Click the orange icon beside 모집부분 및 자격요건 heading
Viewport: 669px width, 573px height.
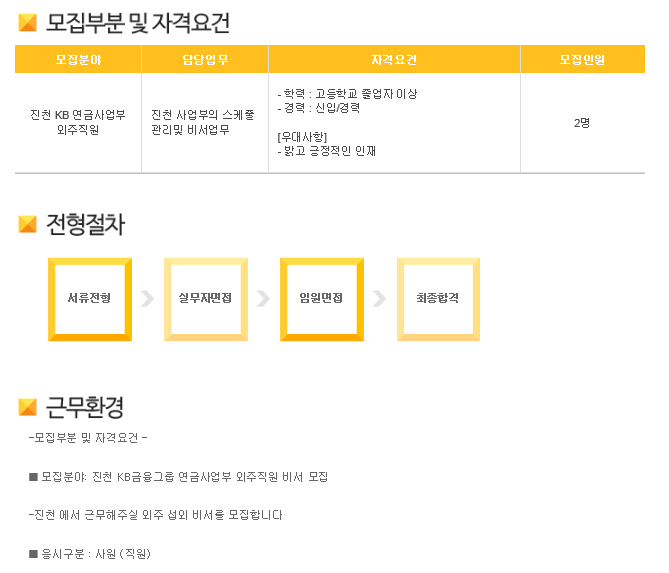[28, 22]
